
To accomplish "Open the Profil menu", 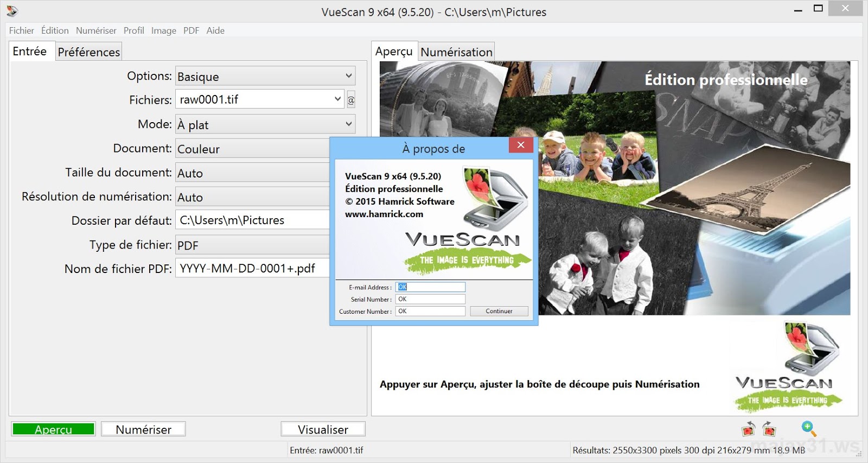I will pyautogui.click(x=133, y=30).
